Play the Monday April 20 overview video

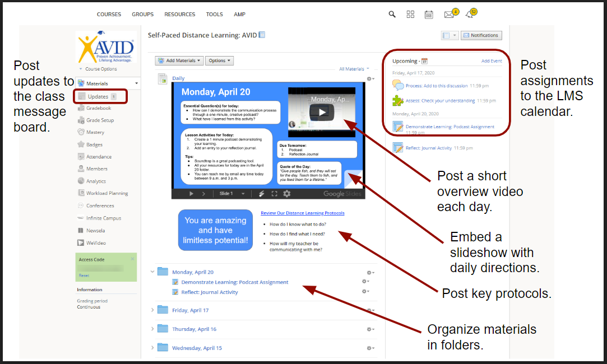pyautogui.click(x=321, y=111)
